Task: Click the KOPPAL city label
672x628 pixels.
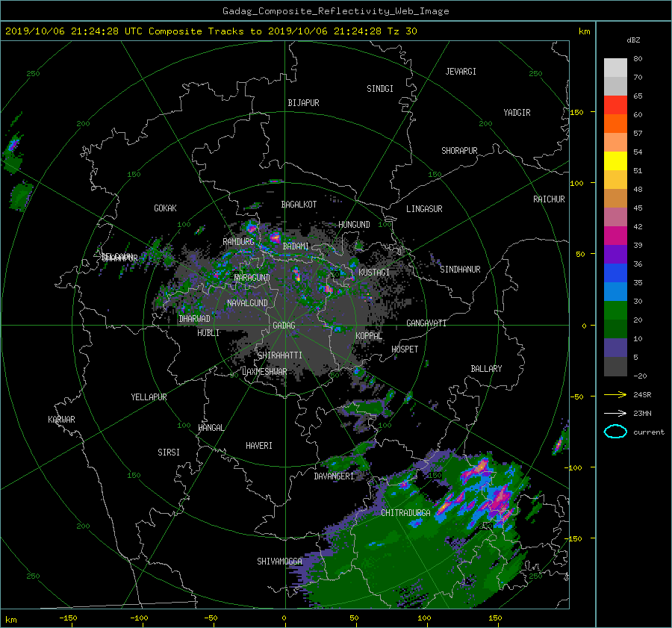Action: [369, 336]
